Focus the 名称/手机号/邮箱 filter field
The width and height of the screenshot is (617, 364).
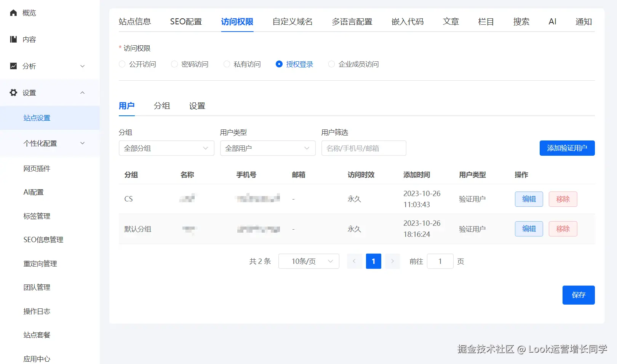[364, 148]
